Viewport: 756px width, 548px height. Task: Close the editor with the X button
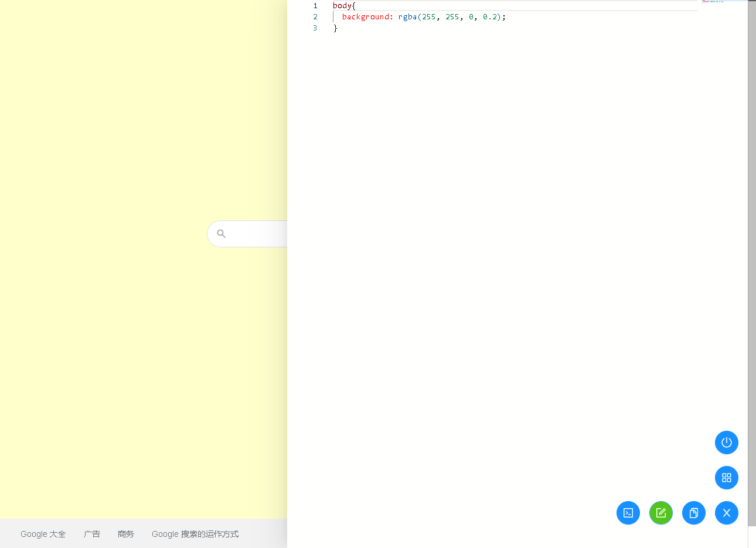(x=727, y=513)
